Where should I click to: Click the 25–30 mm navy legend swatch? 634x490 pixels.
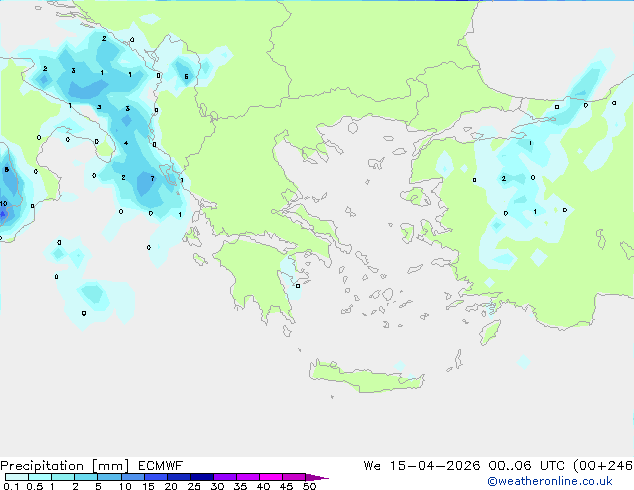click(202, 477)
